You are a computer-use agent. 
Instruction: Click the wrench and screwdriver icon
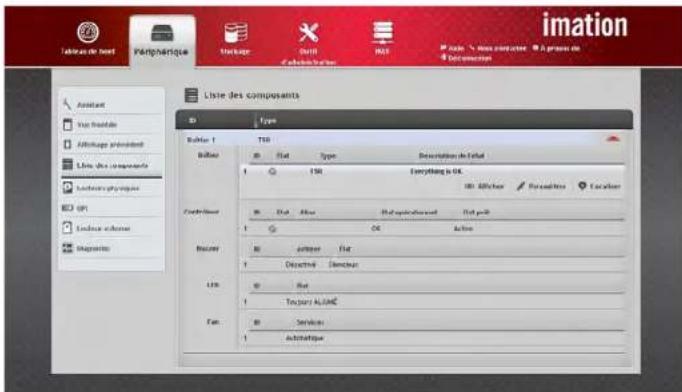(308, 33)
